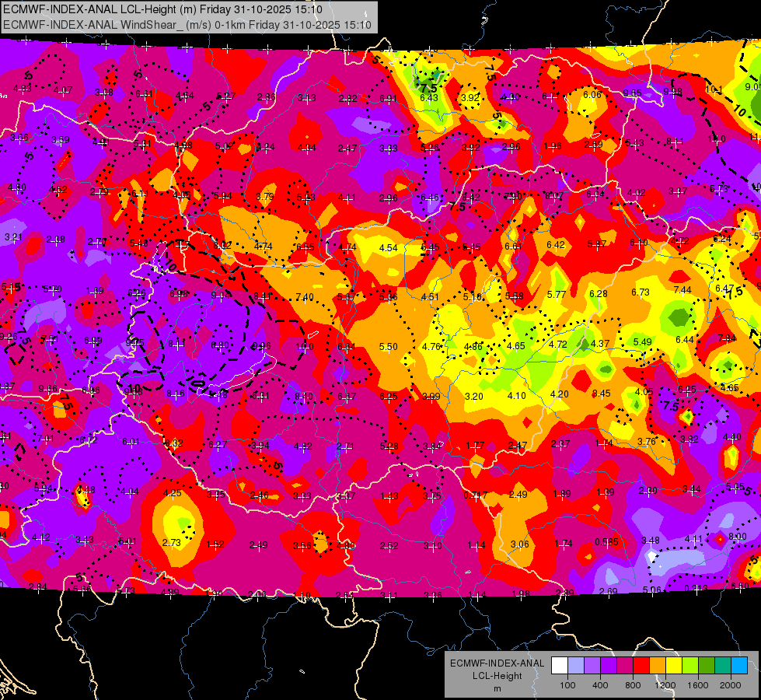
Task: Click the wind shear value 3.06
Action: point(519,544)
